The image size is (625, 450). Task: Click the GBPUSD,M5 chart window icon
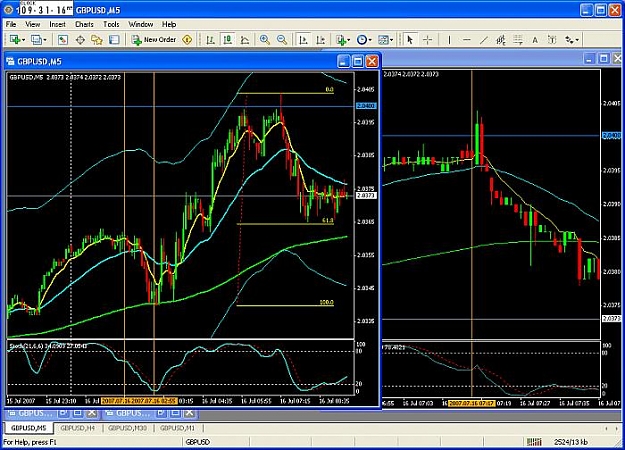[11, 61]
